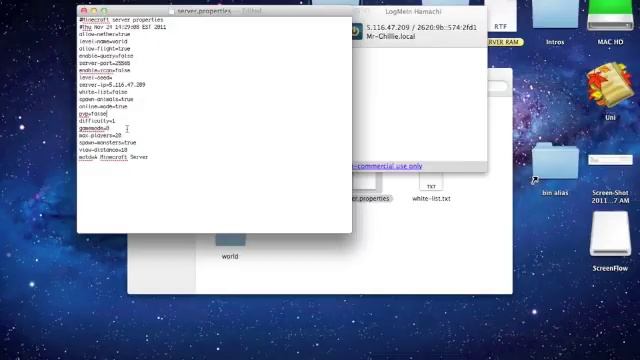Click the 'max-players=20' line
This screenshot has width=640, height=360.
tap(100, 136)
